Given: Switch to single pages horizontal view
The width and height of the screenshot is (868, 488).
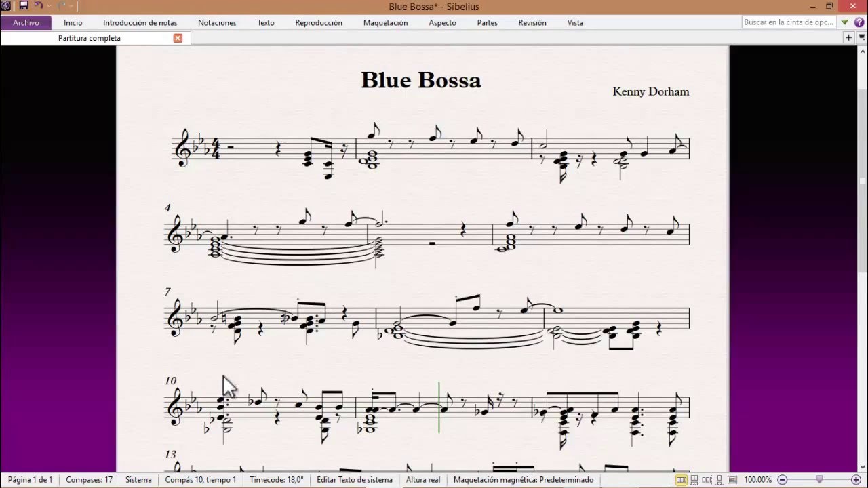Looking at the screenshot, I should [x=707, y=480].
